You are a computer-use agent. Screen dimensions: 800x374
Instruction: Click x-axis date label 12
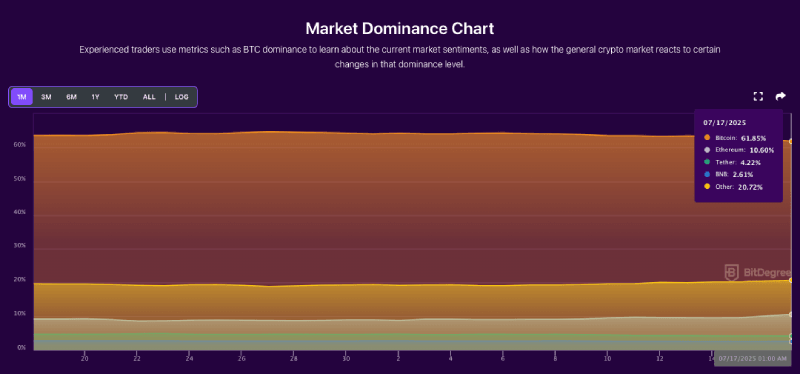(659, 358)
